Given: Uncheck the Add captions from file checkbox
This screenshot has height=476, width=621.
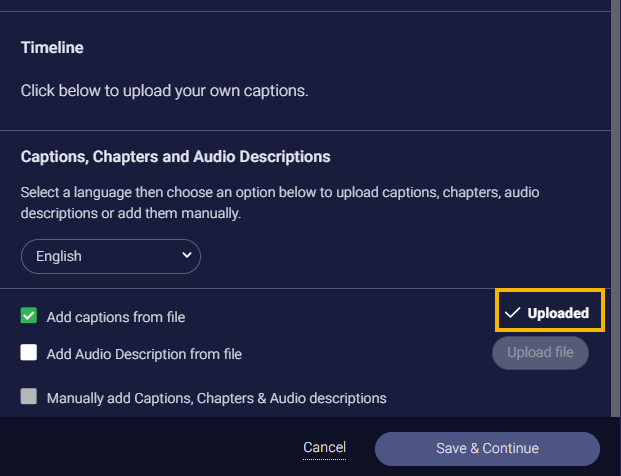Looking at the screenshot, I should 29,316.
